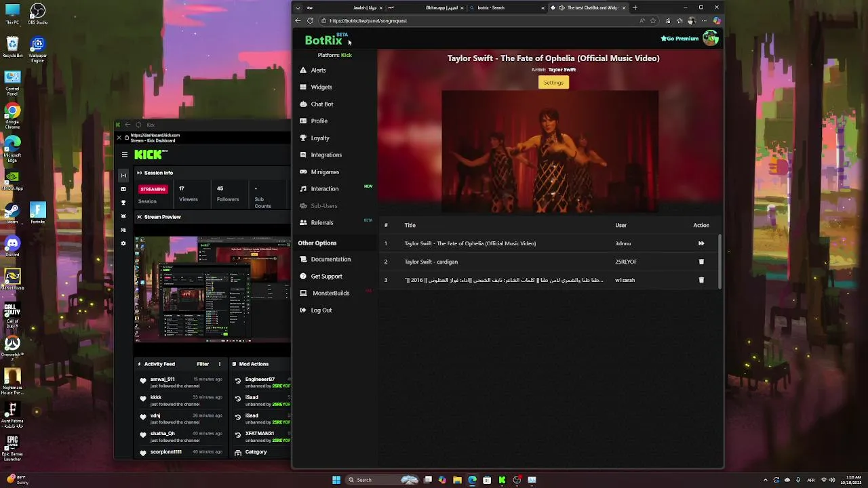The width and height of the screenshot is (868, 488).
Task: Switch to the Jawlah browser tab
Action: point(346,7)
